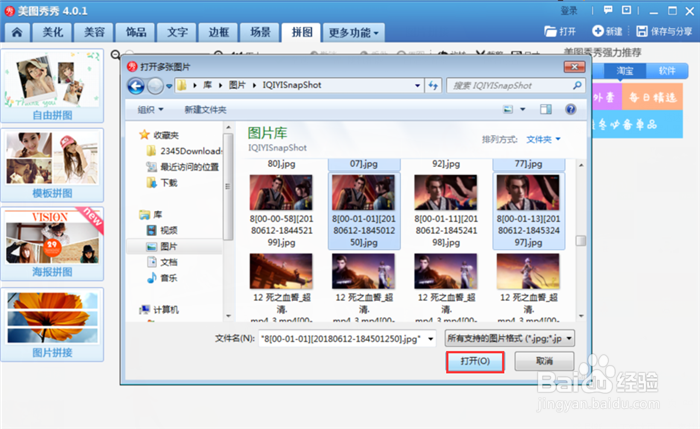Click the refresh address icon
700x429 pixels.
(433, 85)
